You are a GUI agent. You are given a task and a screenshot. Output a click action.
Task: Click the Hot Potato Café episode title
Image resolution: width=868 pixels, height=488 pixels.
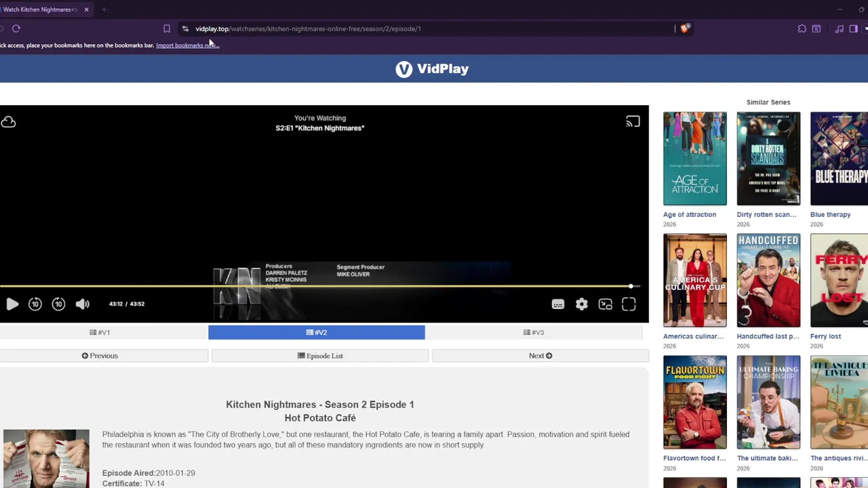pyautogui.click(x=320, y=418)
